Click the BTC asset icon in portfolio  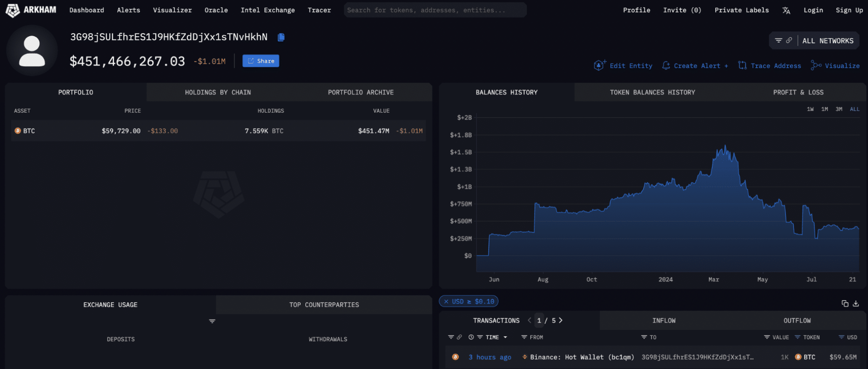click(x=18, y=131)
